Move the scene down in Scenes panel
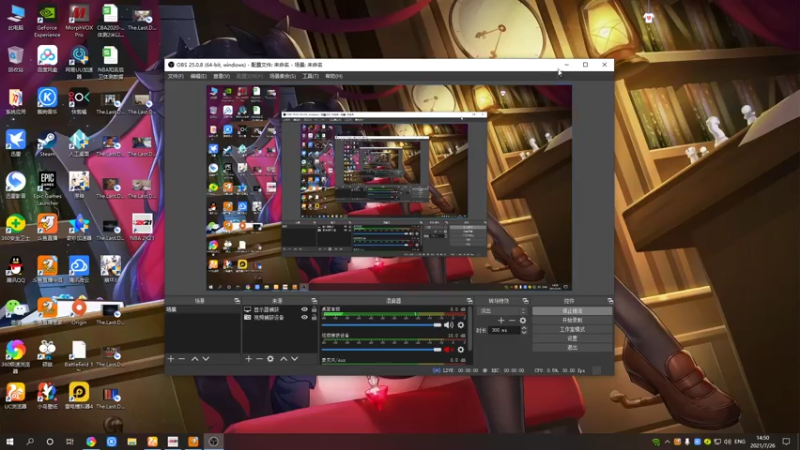800x450 pixels. coord(206,359)
